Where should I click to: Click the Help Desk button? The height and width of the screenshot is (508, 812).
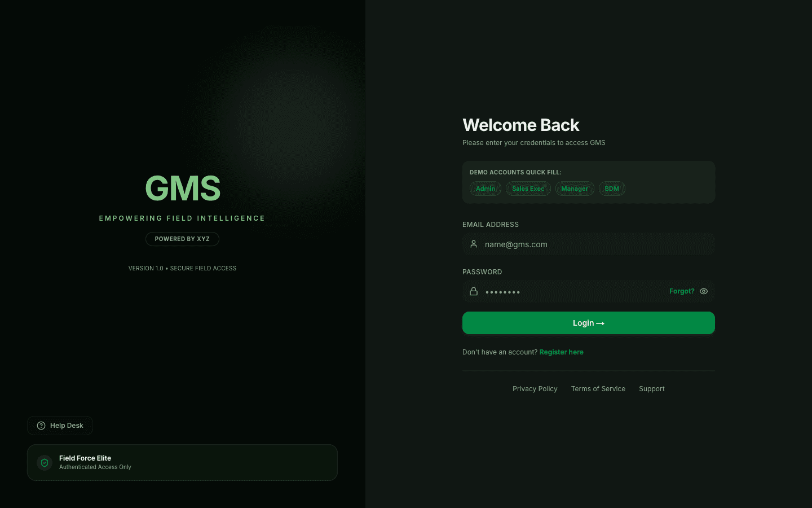[x=60, y=426]
